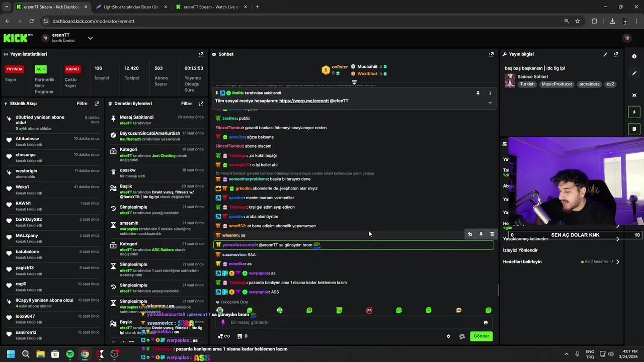The width and height of the screenshot is (644, 362).
Task: Edit stream info with the Yayın bilgisi pencil
Action: point(605,54)
